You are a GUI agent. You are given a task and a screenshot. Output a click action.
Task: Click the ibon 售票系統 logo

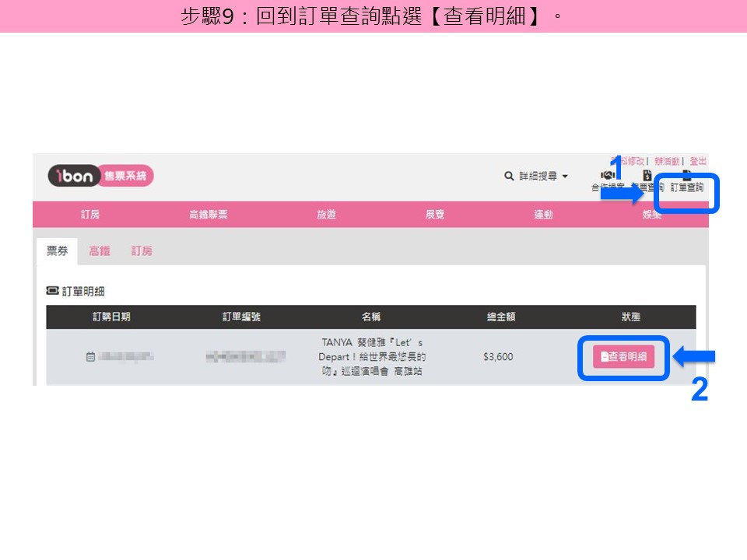coord(100,176)
